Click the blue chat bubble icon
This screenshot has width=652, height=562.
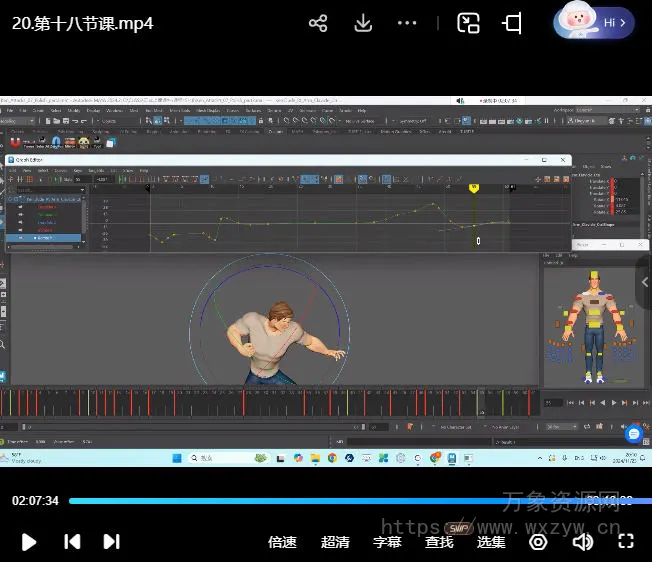tap(633, 434)
